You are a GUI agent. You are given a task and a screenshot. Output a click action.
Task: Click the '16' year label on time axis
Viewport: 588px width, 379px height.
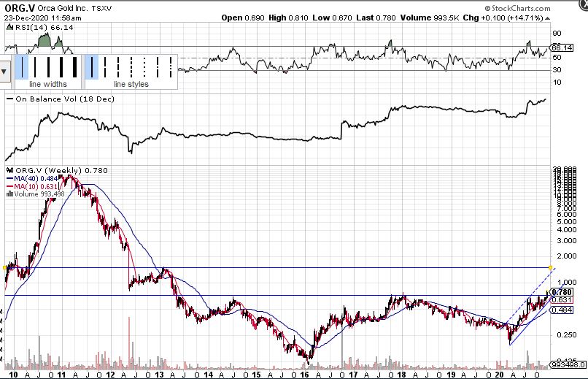click(x=304, y=375)
